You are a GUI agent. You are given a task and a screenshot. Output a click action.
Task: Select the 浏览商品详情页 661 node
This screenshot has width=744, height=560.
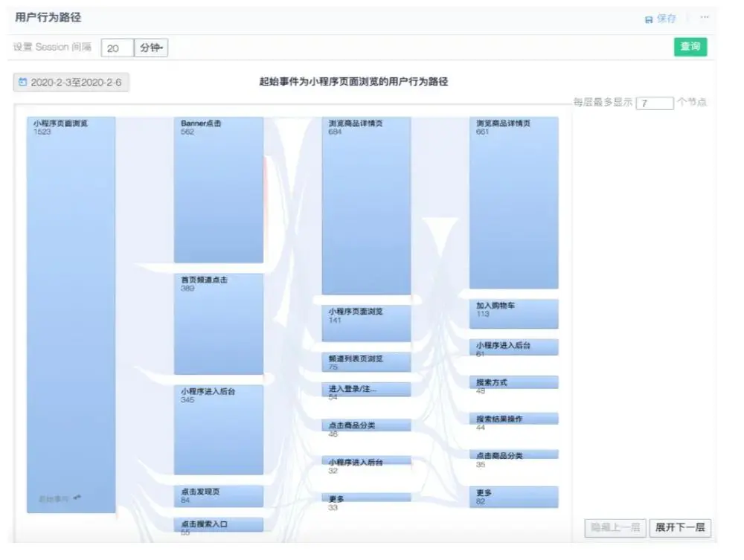[x=514, y=202]
